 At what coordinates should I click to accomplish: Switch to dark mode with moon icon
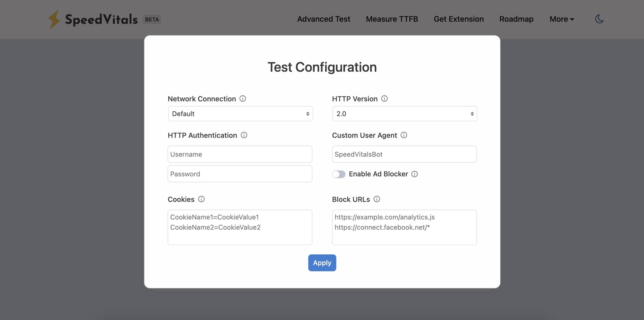pos(599,19)
